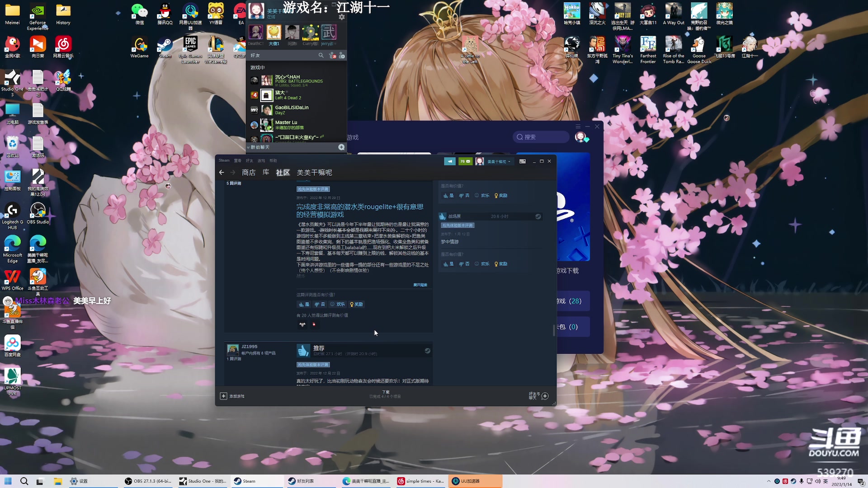Create a group chat with plus icon
868x488 pixels.
click(341, 147)
